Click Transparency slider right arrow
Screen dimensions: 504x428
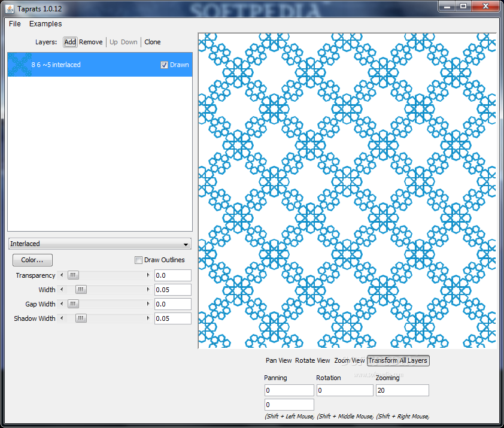click(x=148, y=275)
